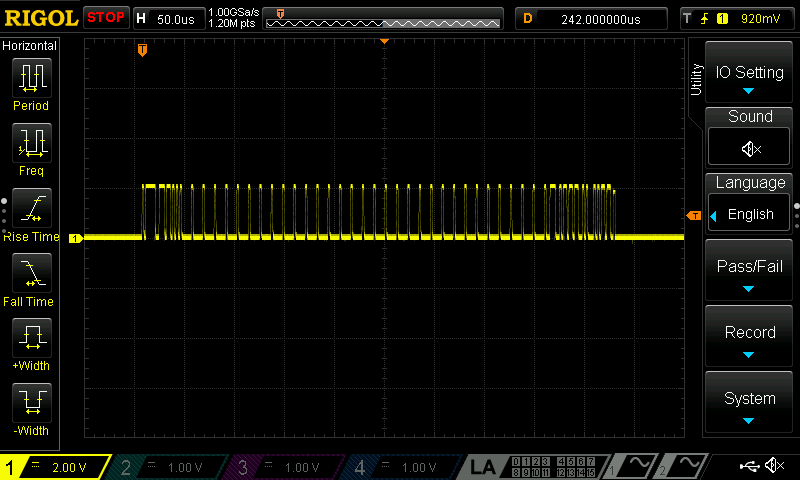Click the 1.20M pts memory depth readout
The width and height of the screenshot is (800, 480).
click(232, 23)
